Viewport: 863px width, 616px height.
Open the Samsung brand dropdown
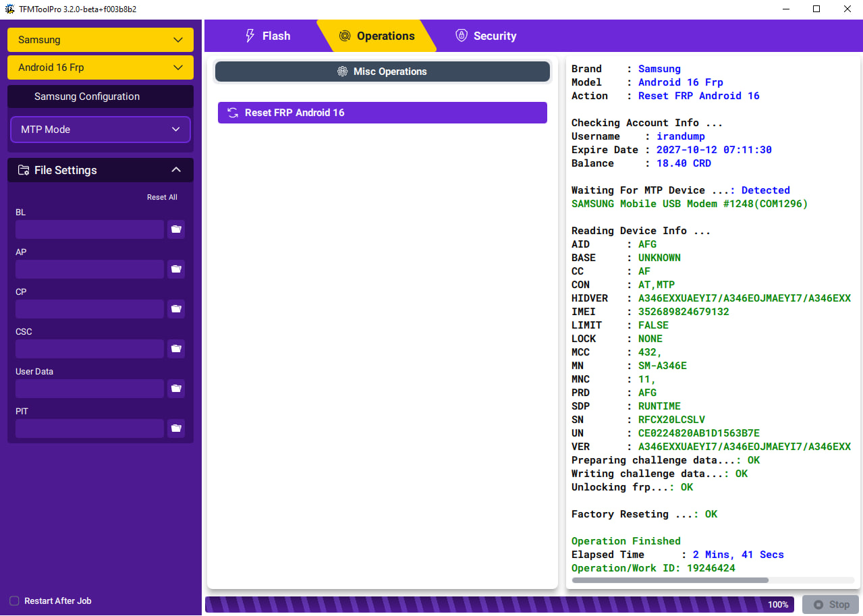[101, 40]
